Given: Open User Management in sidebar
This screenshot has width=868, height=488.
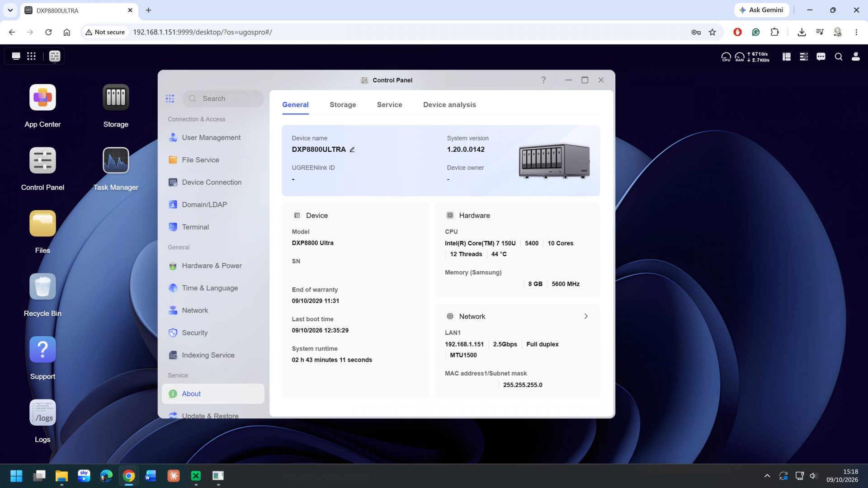Looking at the screenshot, I should click(x=213, y=137).
